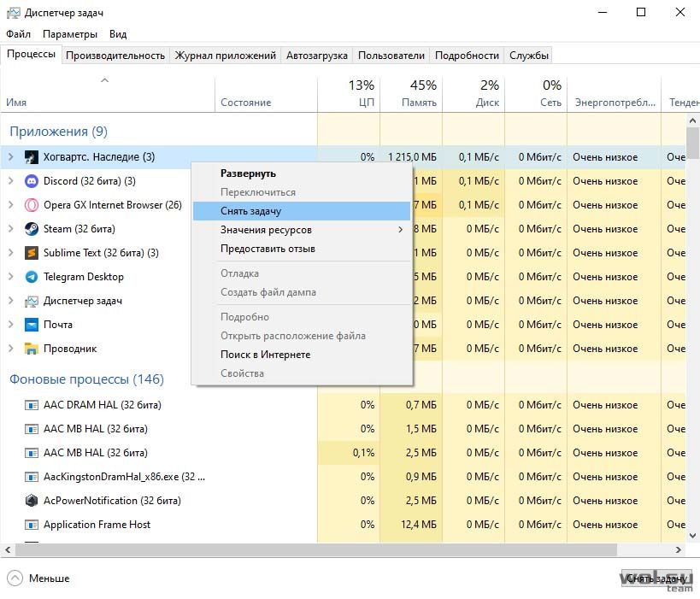
Task: Switch to the Подробности tab
Action: [467, 56]
